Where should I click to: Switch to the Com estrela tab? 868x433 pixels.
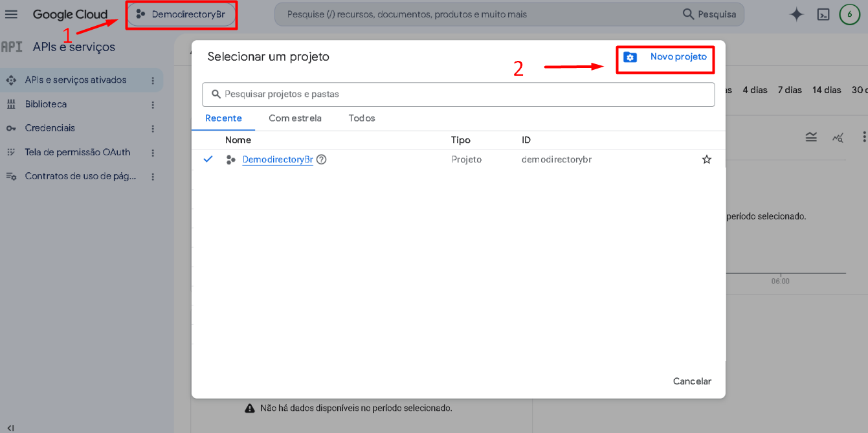pyautogui.click(x=295, y=118)
